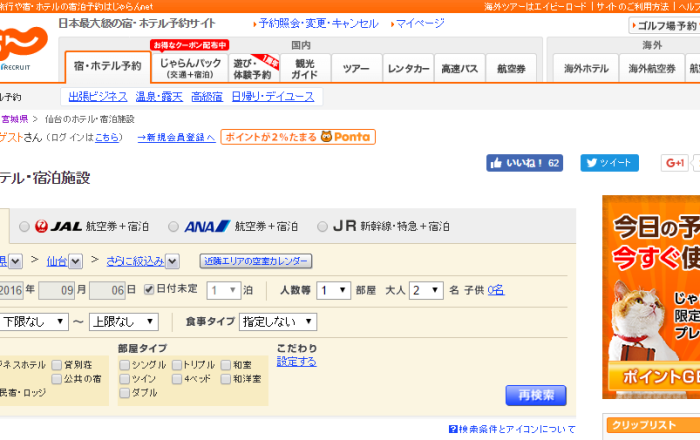Click the Twitter ツイート button

609,163
